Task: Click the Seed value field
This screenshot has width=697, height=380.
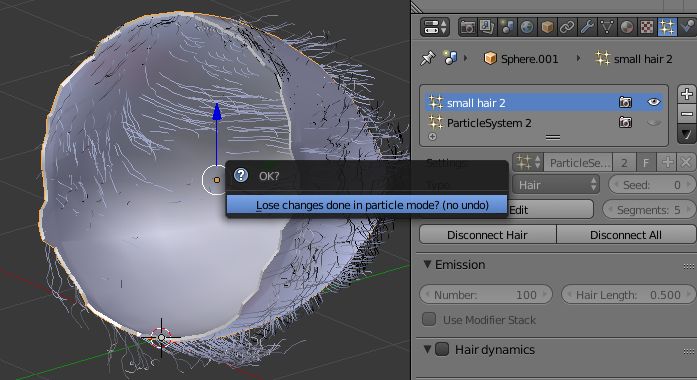Action: tap(652, 184)
